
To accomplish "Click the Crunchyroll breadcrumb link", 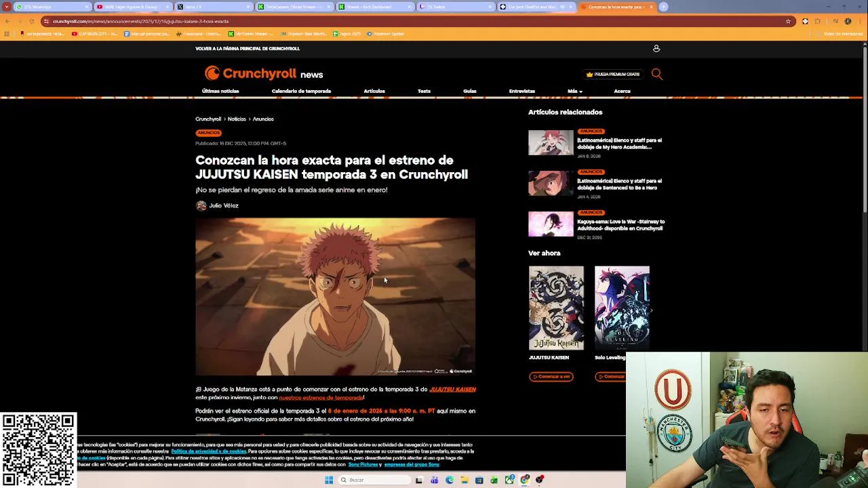I will pos(208,119).
